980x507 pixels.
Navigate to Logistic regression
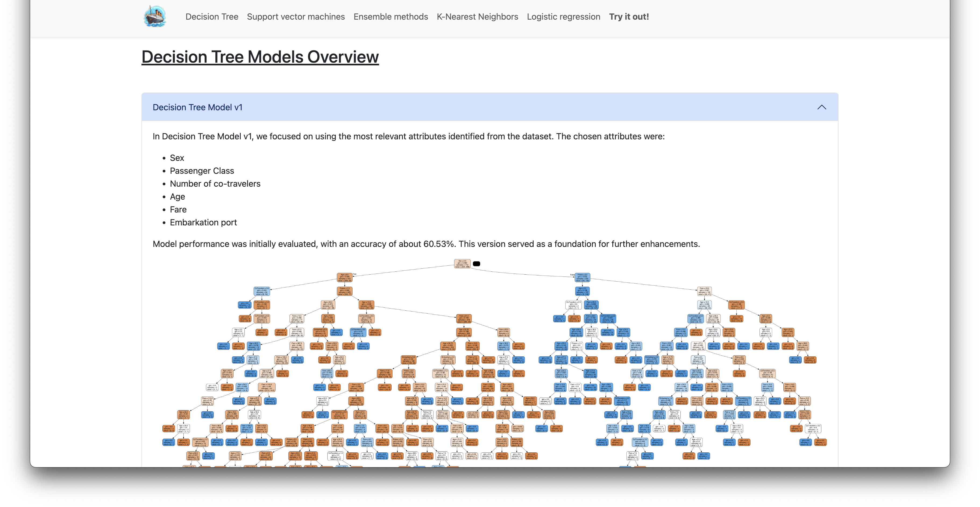point(563,17)
